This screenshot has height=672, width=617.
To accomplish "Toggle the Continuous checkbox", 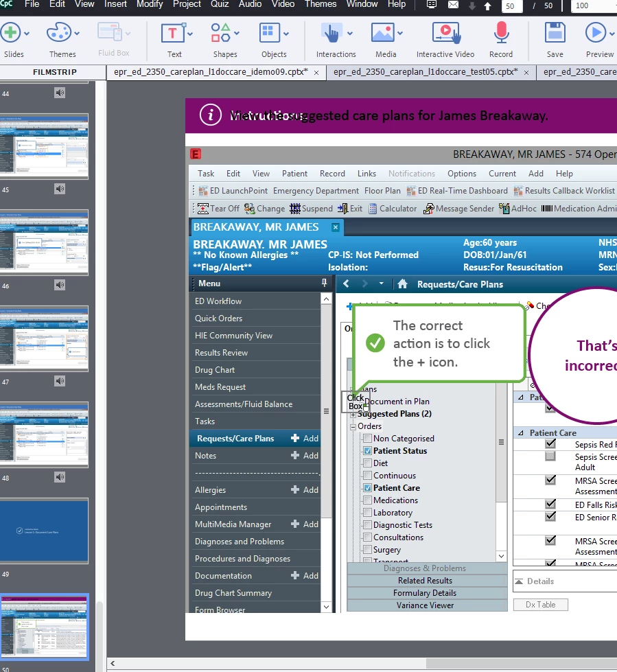I will 367,476.
